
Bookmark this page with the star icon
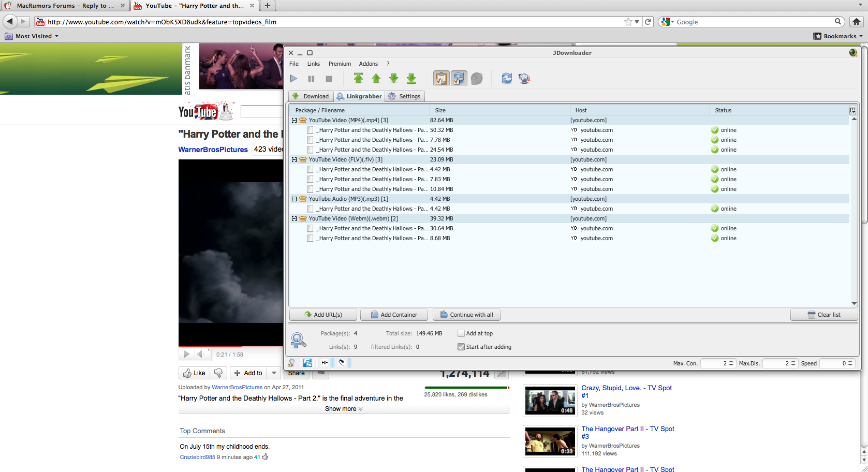[628, 22]
